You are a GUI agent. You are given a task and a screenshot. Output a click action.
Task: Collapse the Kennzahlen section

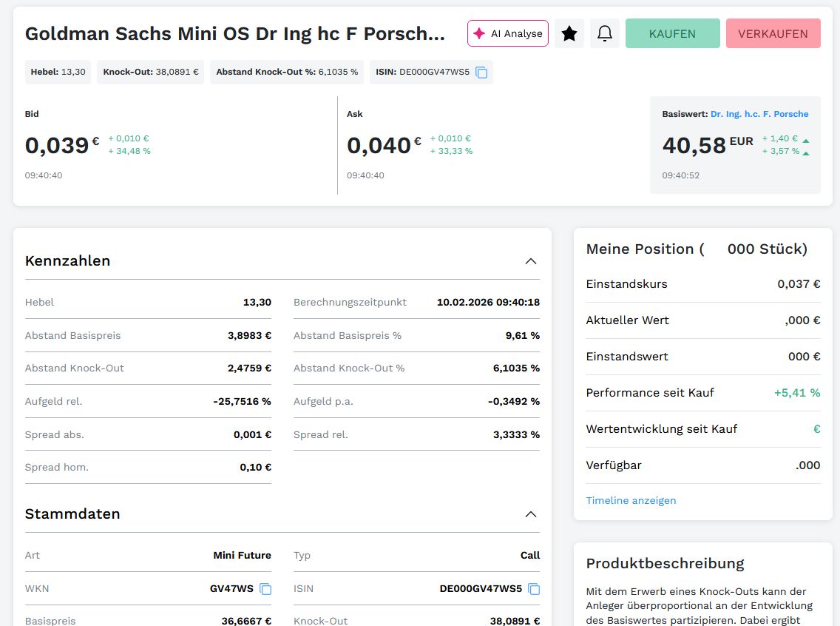point(530,261)
